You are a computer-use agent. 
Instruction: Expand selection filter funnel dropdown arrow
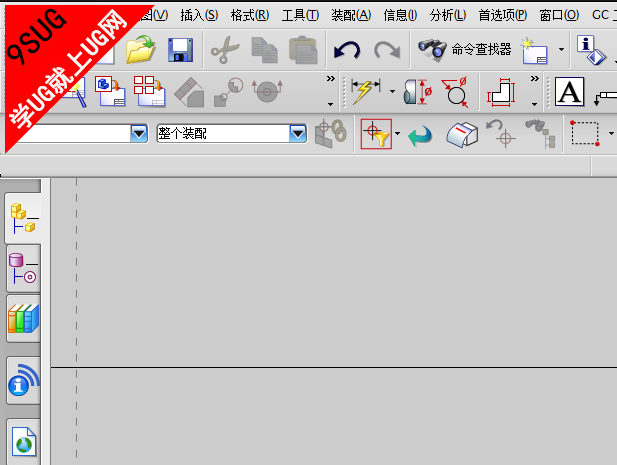click(397, 134)
